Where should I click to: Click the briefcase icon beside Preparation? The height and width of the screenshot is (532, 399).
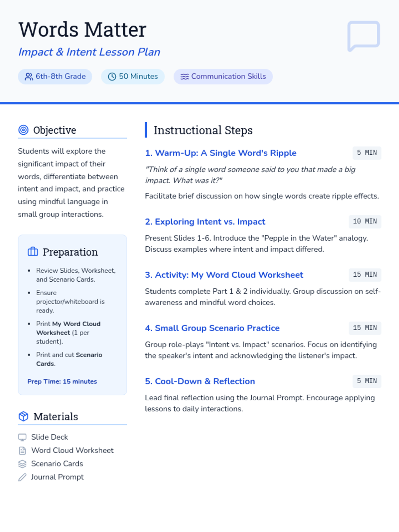click(x=33, y=252)
